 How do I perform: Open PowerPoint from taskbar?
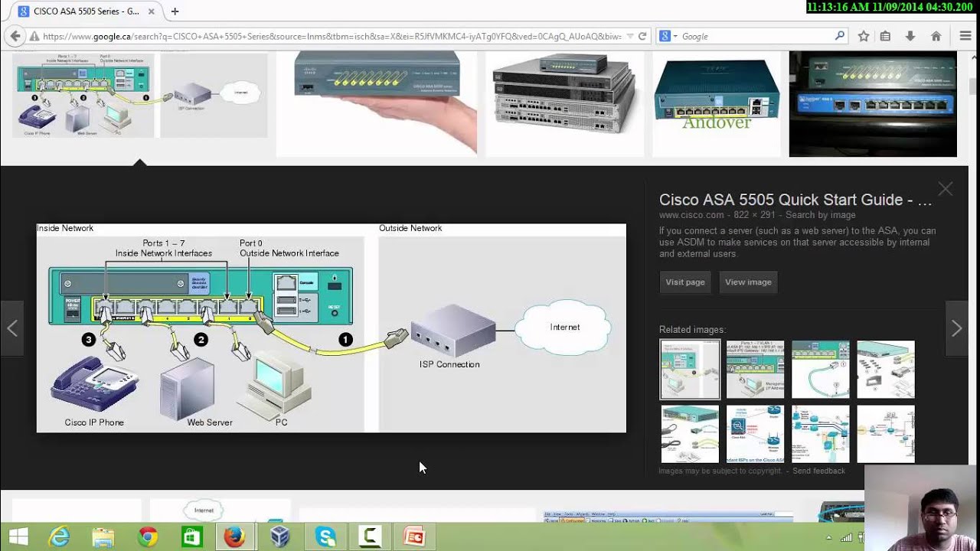point(414,537)
